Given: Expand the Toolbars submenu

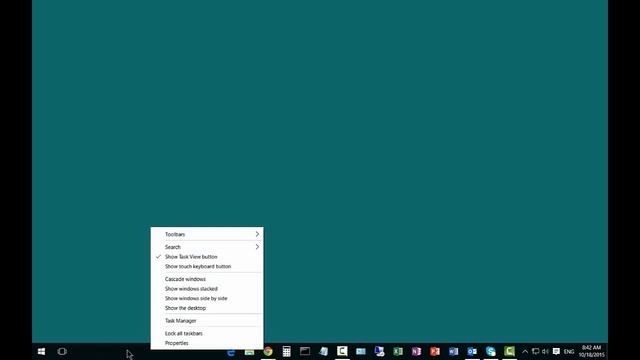Looking at the screenshot, I should pos(207,234).
